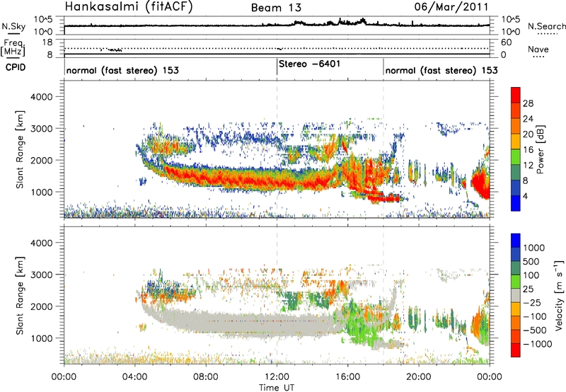Click the '60' Nave axis tick on right
Image resolution: width=566 pixels, height=392 pixels.
tap(506, 42)
